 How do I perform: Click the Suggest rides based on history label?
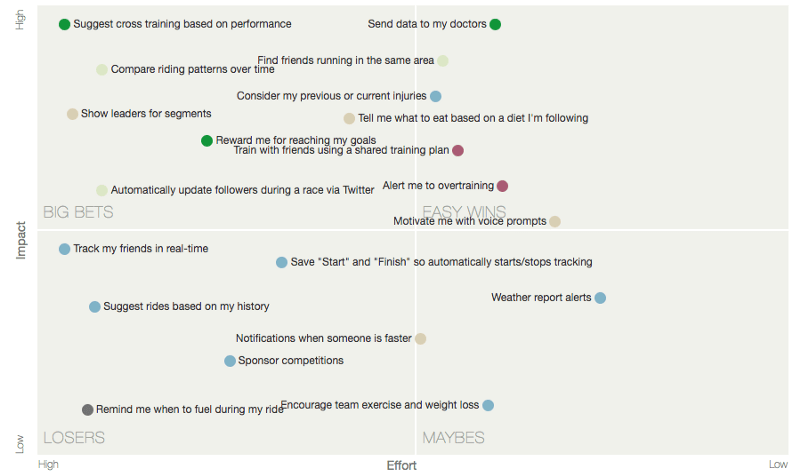pos(186,307)
